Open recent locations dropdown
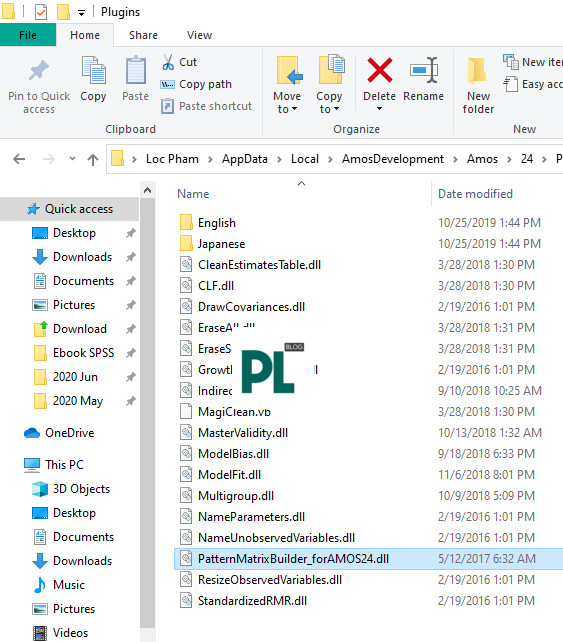This screenshot has width=563, height=642. [x=72, y=159]
